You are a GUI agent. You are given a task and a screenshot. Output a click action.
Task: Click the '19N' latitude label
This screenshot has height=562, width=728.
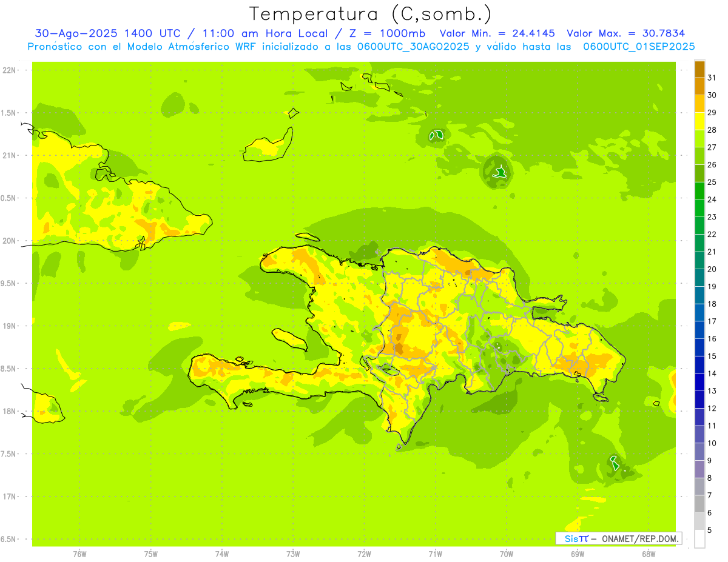point(10,326)
